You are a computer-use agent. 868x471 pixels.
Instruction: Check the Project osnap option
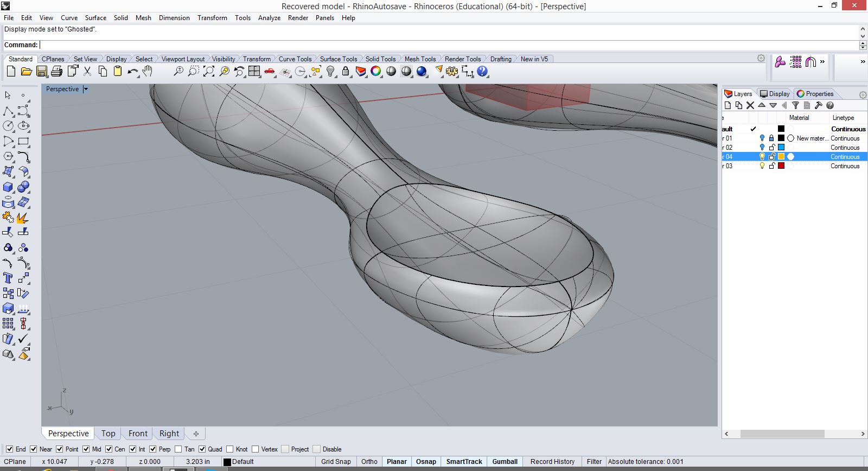(x=285, y=449)
